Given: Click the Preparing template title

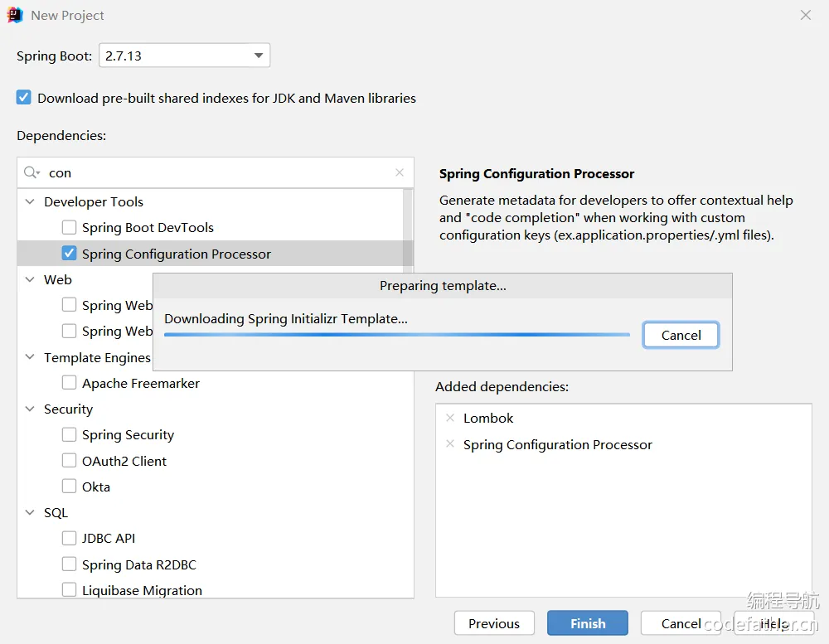Looking at the screenshot, I should [443, 285].
